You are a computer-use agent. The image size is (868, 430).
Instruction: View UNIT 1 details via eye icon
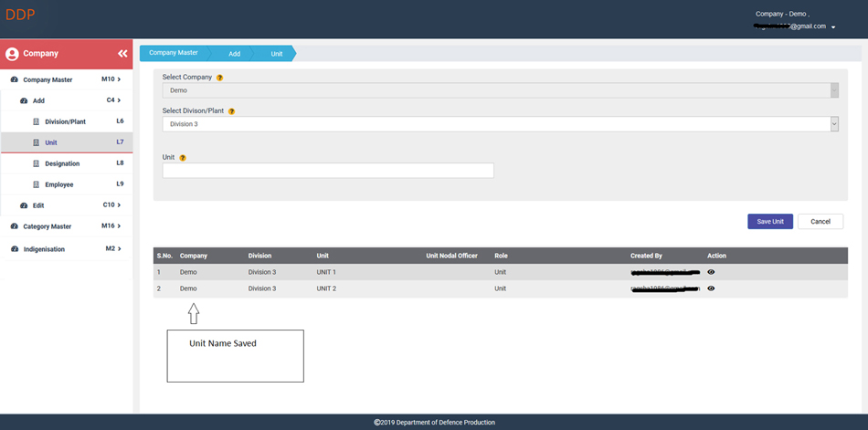point(711,272)
